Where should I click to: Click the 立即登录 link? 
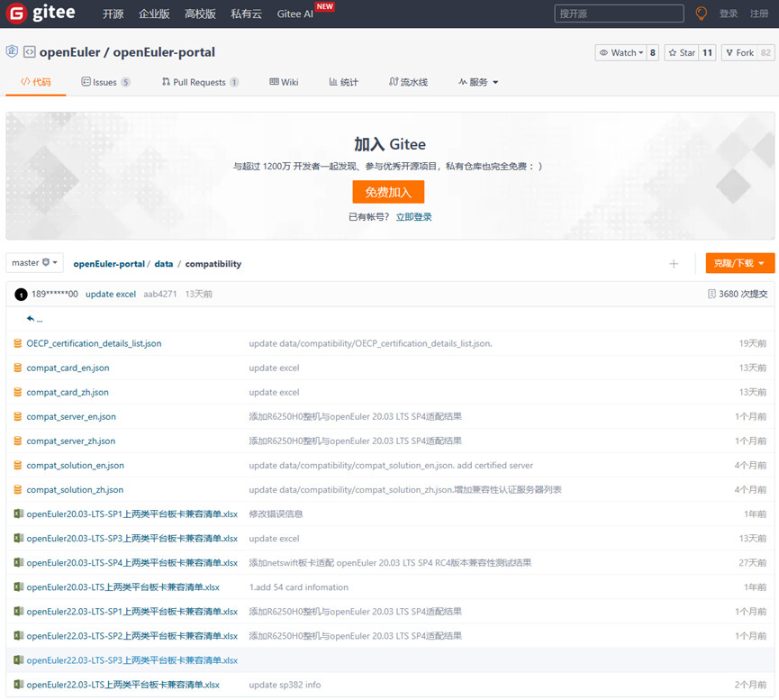click(x=413, y=217)
